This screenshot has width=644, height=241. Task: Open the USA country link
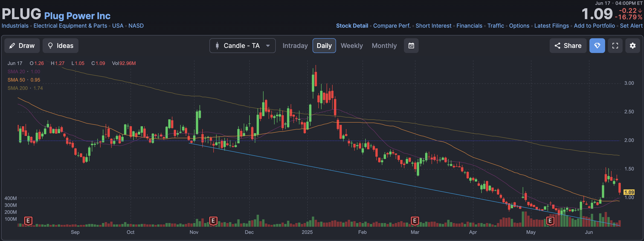(118, 26)
